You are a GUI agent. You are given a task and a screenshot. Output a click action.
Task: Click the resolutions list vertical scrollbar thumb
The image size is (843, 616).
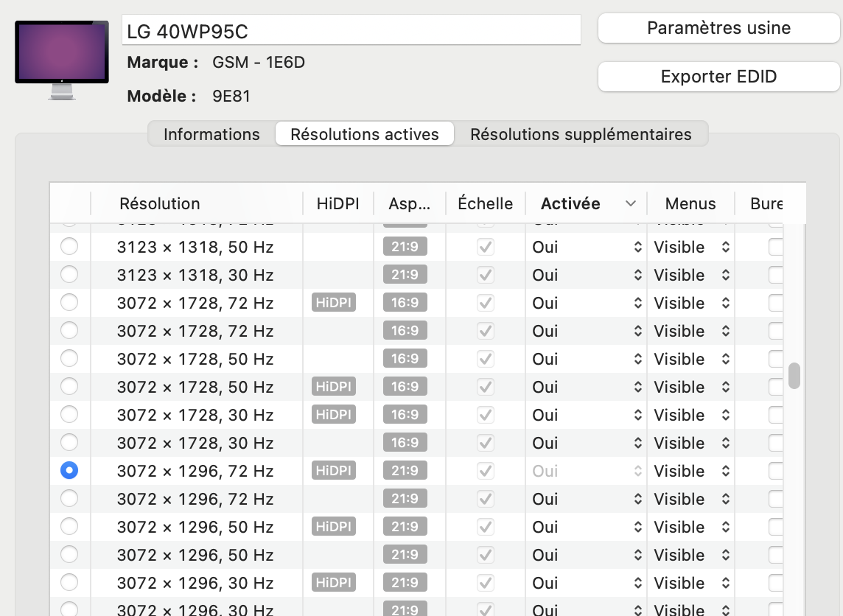(794, 376)
